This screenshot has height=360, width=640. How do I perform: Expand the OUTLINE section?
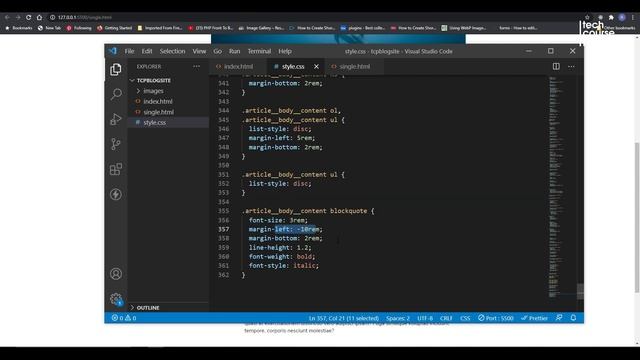[x=148, y=308]
